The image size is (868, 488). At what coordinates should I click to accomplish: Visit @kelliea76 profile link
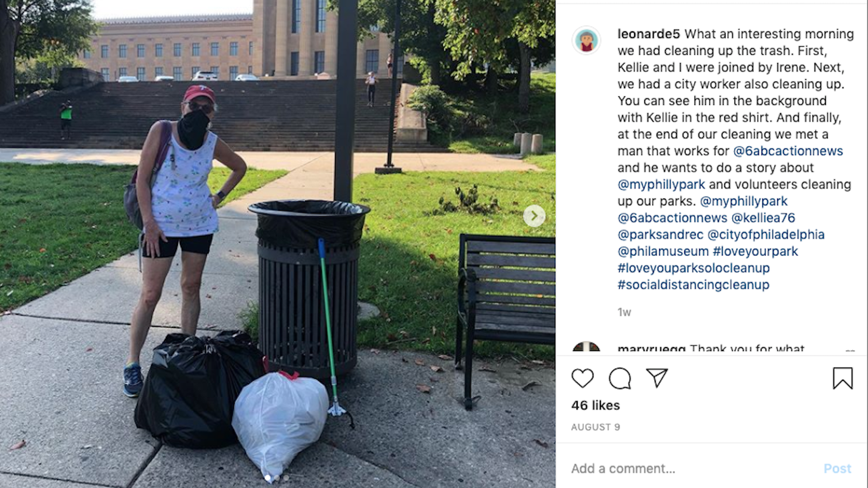[763, 218]
